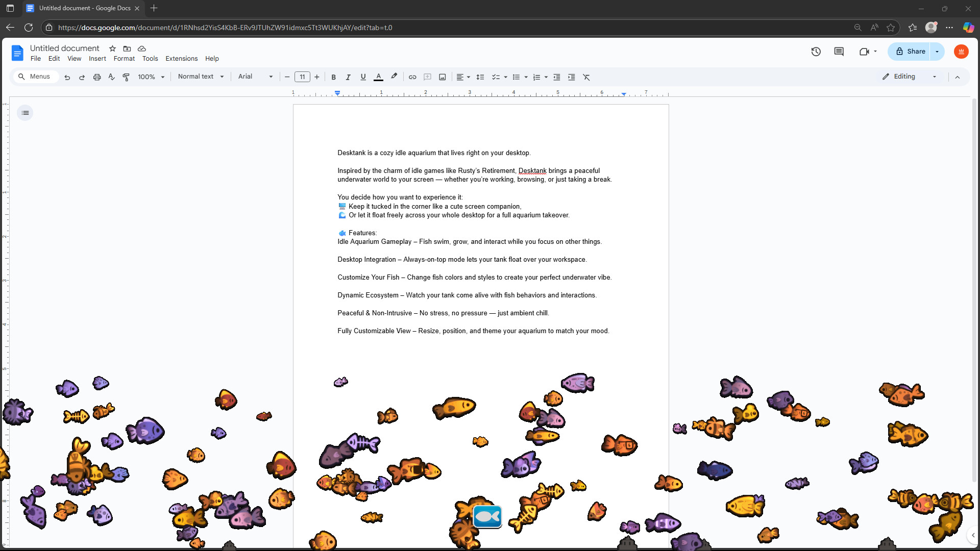The width and height of the screenshot is (980, 551).
Task: Open the font family dropdown showing Arial
Action: coord(254,77)
